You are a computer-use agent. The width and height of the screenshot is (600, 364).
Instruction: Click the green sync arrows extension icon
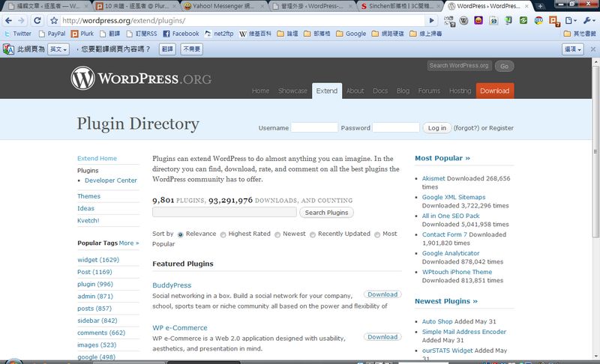pyautogui.click(x=523, y=21)
